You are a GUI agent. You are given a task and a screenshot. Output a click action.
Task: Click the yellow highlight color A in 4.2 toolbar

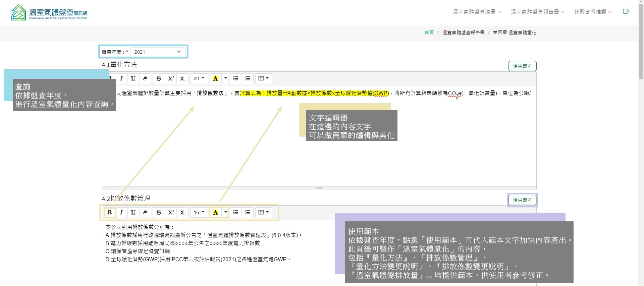[x=216, y=212]
